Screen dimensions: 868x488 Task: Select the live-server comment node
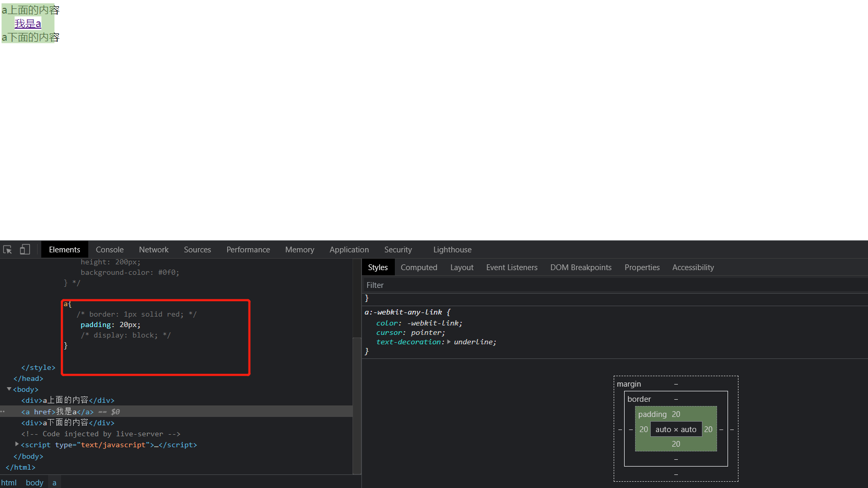click(x=101, y=434)
